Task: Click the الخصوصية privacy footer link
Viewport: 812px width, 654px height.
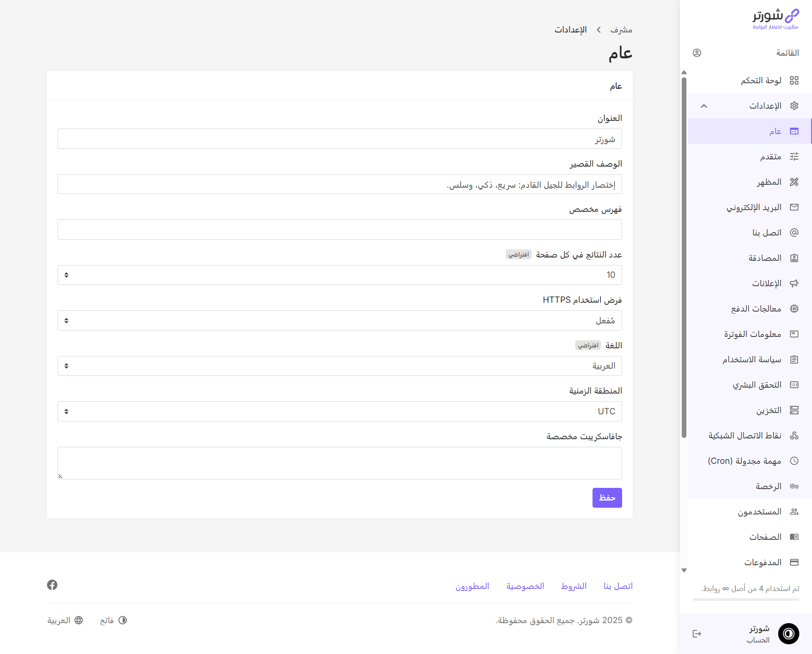Action: 525,586
